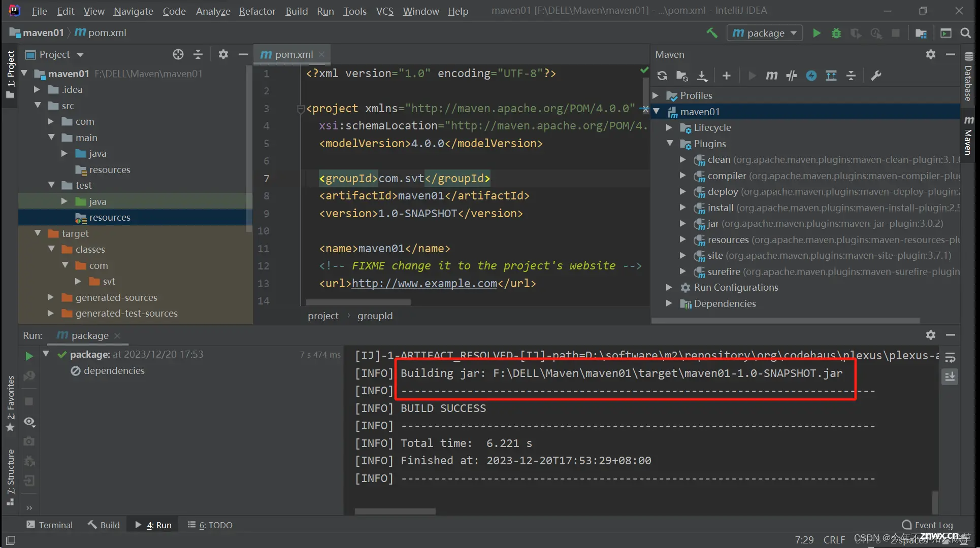The height and width of the screenshot is (548, 980).
Task: Expand the generated-sources folder
Action: (50, 297)
